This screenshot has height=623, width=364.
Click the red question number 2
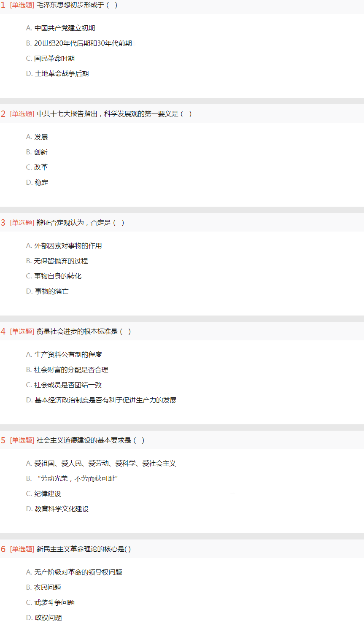tap(3, 114)
